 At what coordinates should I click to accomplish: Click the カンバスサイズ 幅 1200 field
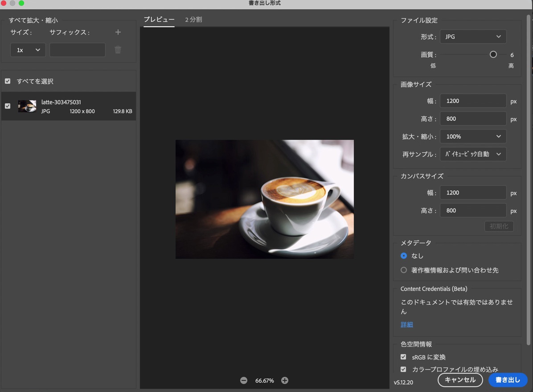click(473, 192)
